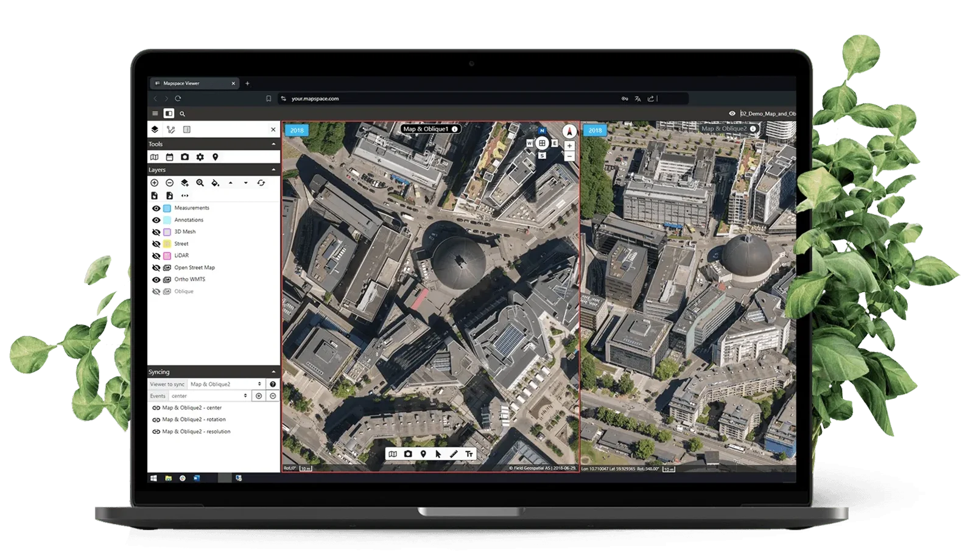Open the Events dropdown showing center
The width and height of the screenshot is (976, 560).
[x=209, y=396]
